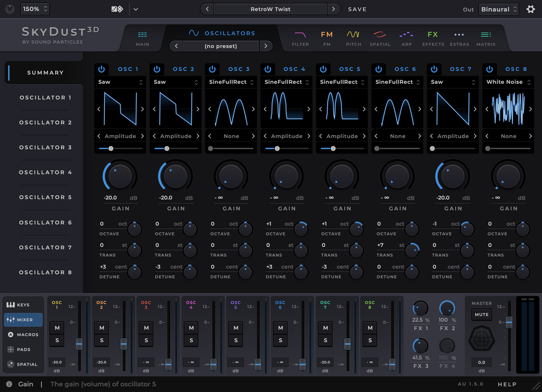This screenshot has width=542, height=392.
Task: Click the SAVE preset button
Action: 357,10
